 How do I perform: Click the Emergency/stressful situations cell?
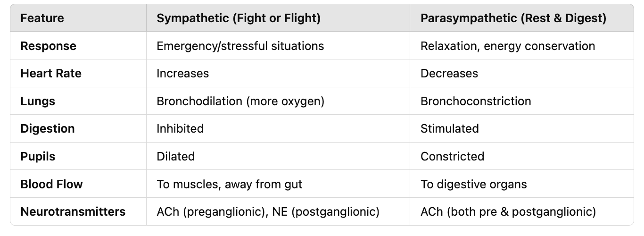240,46
